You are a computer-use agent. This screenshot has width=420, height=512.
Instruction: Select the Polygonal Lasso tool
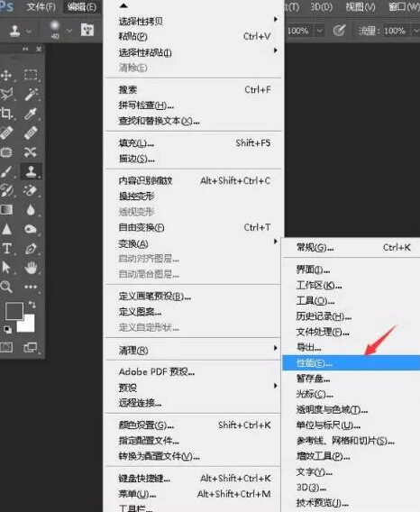point(6,95)
